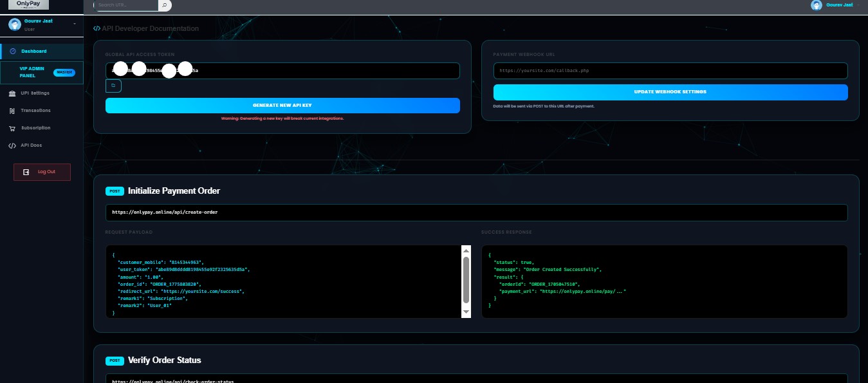The width and height of the screenshot is (868, 383).
Task: Focus the Payment Webhook URL input field
Action: [670, 71]
